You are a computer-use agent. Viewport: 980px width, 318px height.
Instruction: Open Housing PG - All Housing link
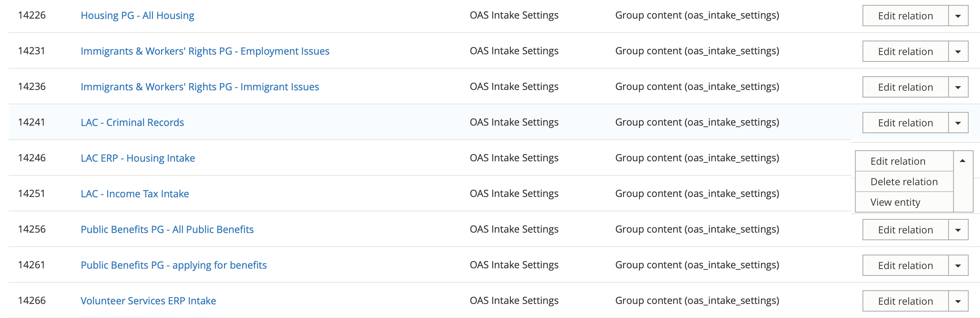[137, 16]
